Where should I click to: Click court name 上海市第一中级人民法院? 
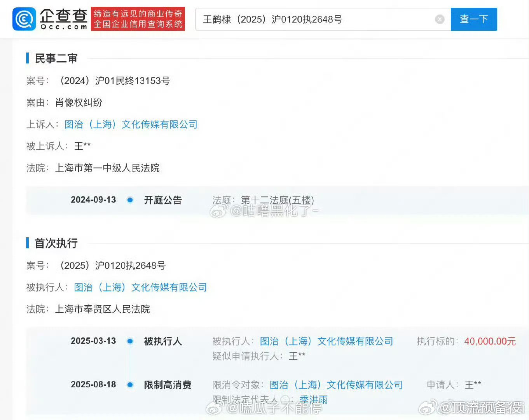point(107,168)
